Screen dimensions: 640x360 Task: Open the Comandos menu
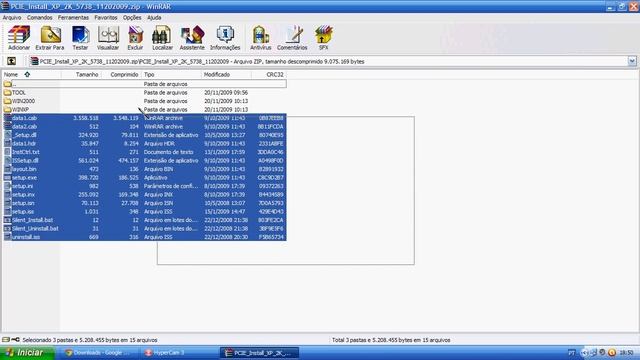tap(40, 18)
